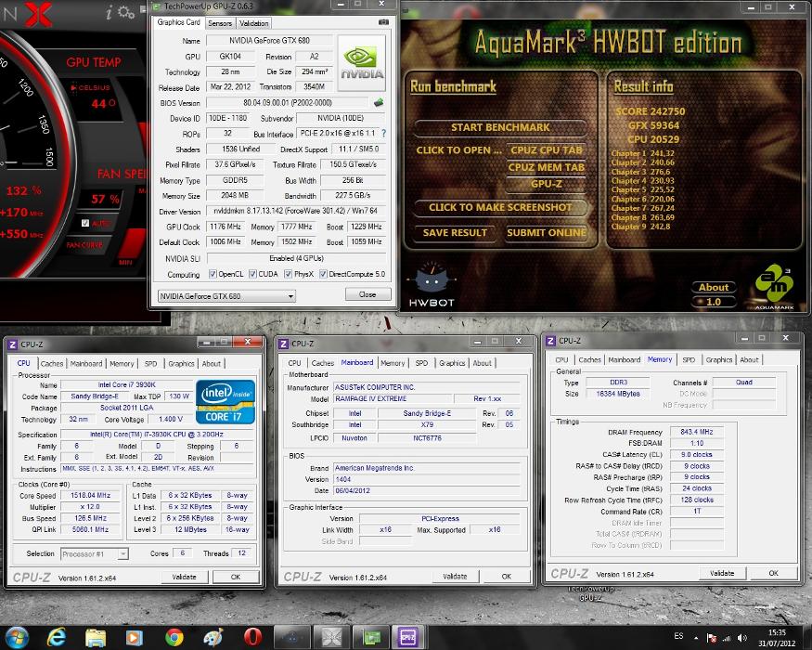
Task: Click the GPU-Z title bar icon
Action: tap(156, 6)
